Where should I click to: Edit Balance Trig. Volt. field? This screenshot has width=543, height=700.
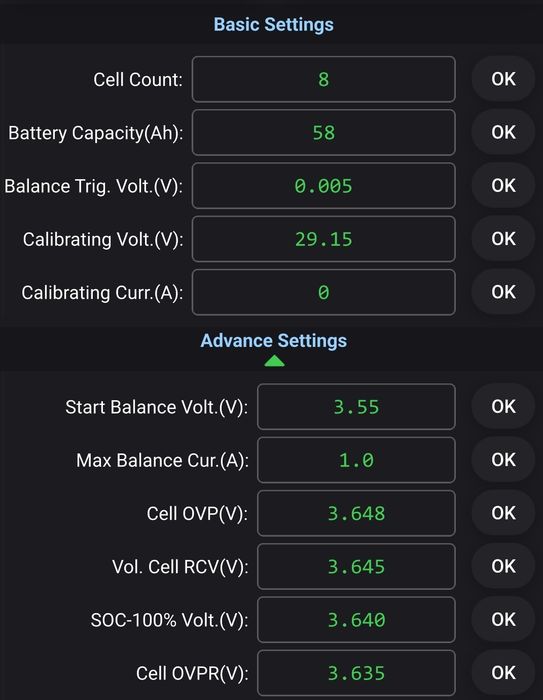pyautogui.click(x=324, y=186)
